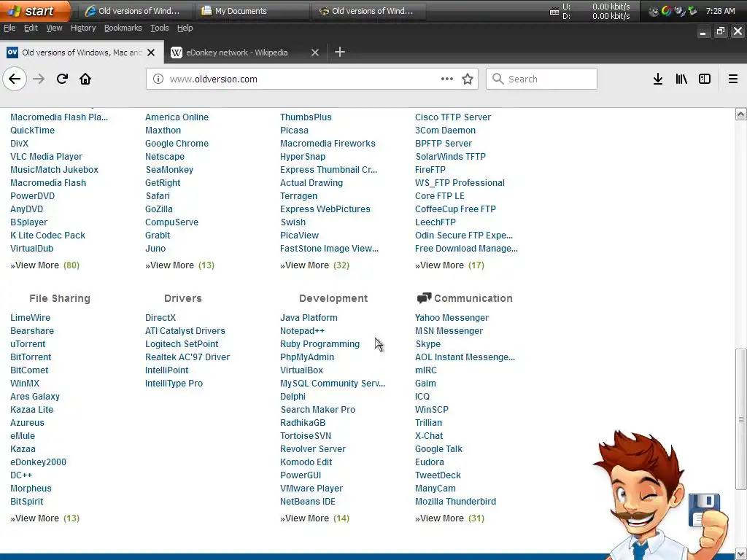This screenshot has width=747, height=560.
Task: Open the VirtualBox link
Action: pyautogui.click(x=301, y=370)
